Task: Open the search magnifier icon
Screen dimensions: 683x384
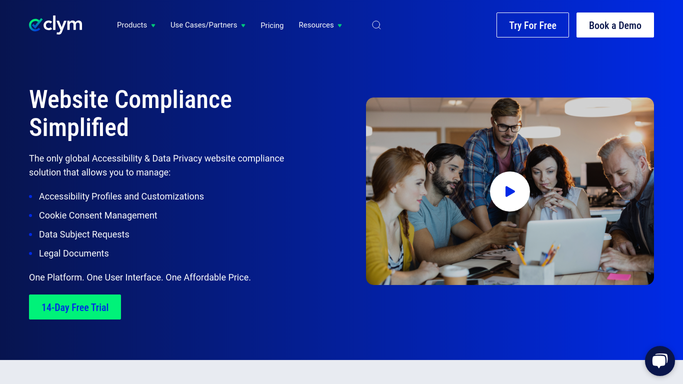Action: point(376,25)
